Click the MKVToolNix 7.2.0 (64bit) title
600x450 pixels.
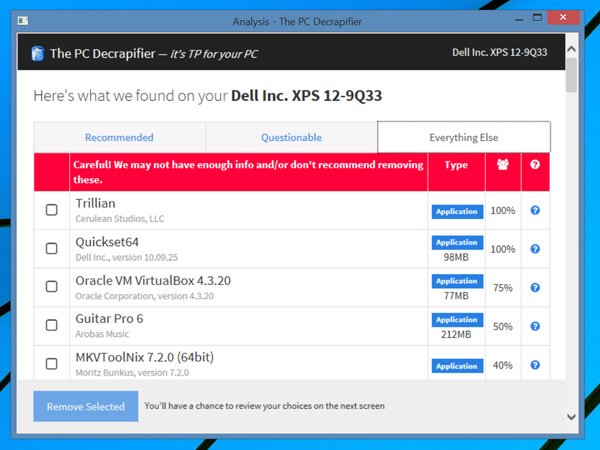point(145,357)
